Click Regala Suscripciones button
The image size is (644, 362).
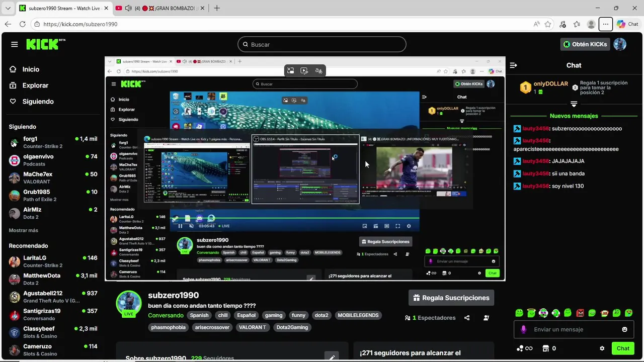pos(451,298)
